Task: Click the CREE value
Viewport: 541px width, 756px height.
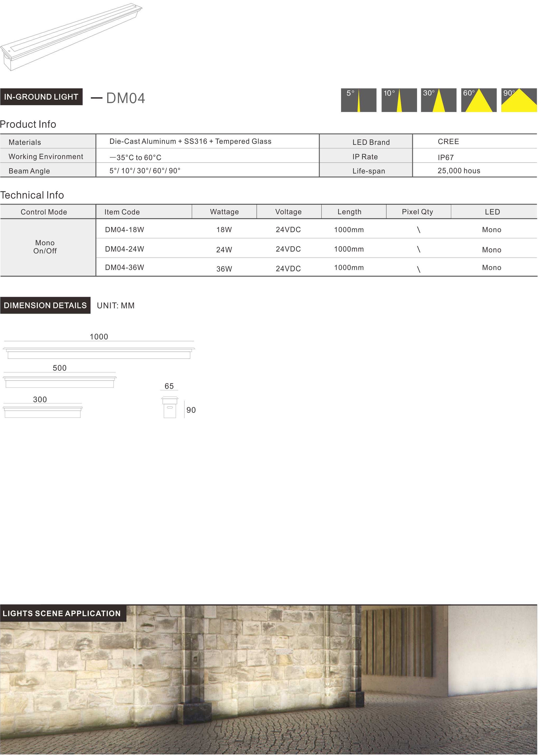Action: (x=448, y=142)
